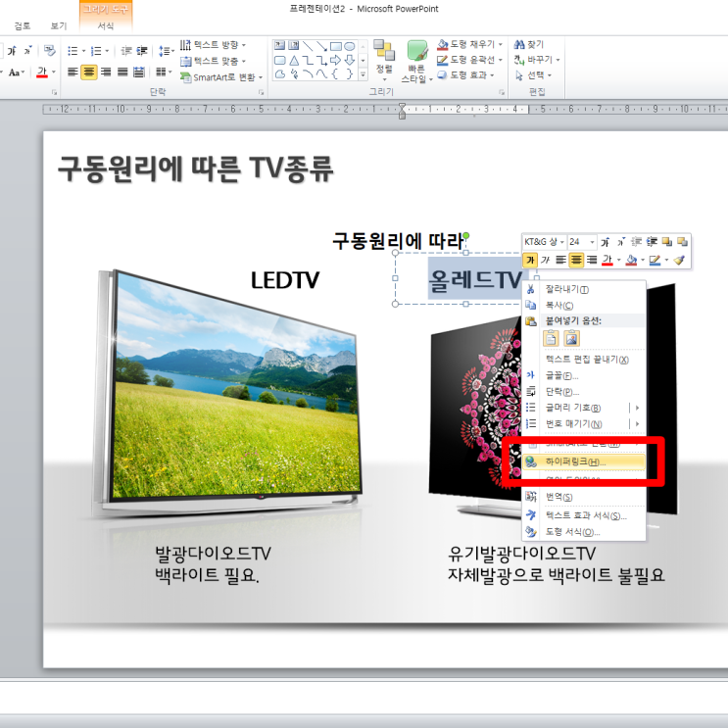This screenshot has width=728, height=728.
Task: Click the distributed alignment icon in ribbon
Action: [x=139, y=72]
